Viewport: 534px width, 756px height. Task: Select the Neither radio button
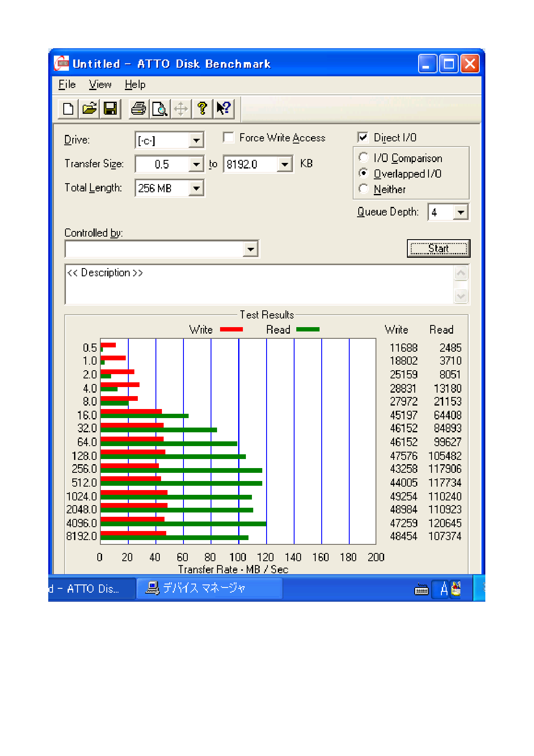(x=363, y=189)
